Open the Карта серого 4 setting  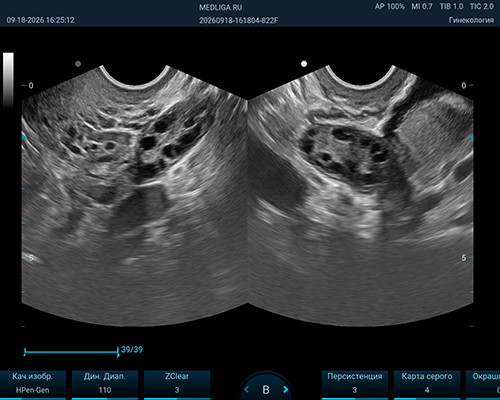tap(427, 385)
